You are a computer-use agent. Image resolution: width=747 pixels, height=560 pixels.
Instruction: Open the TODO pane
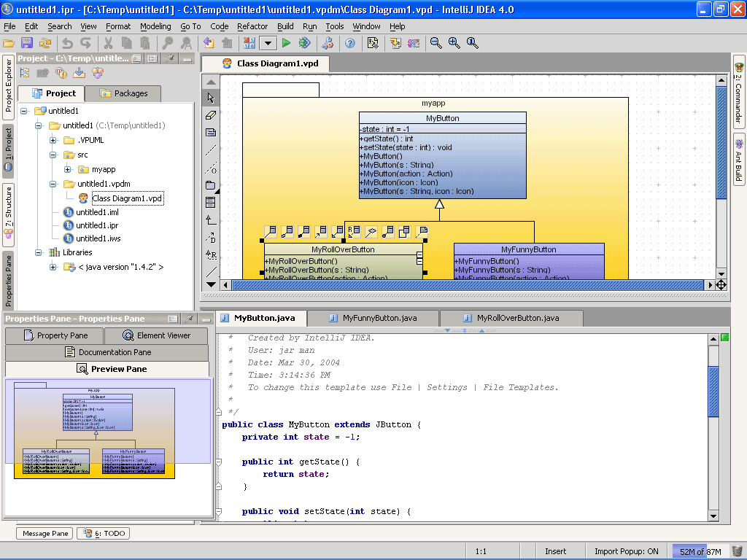click(x=103, y=533)
